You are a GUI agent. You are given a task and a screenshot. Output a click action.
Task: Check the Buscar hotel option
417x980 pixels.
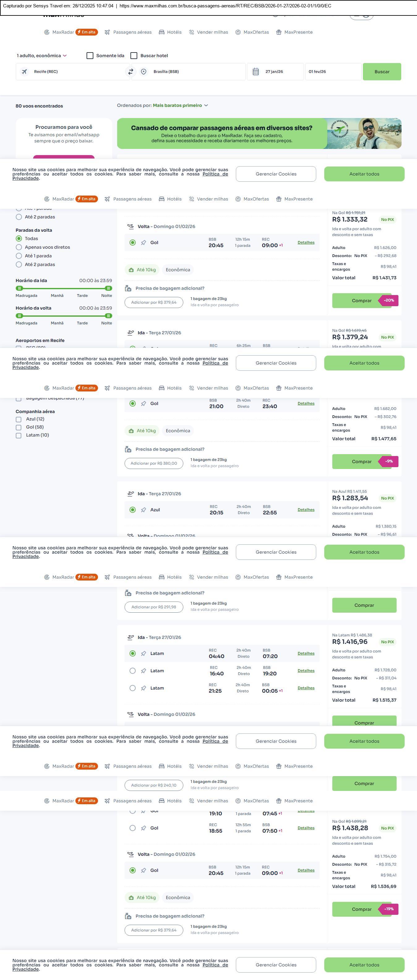coord(134,56)
